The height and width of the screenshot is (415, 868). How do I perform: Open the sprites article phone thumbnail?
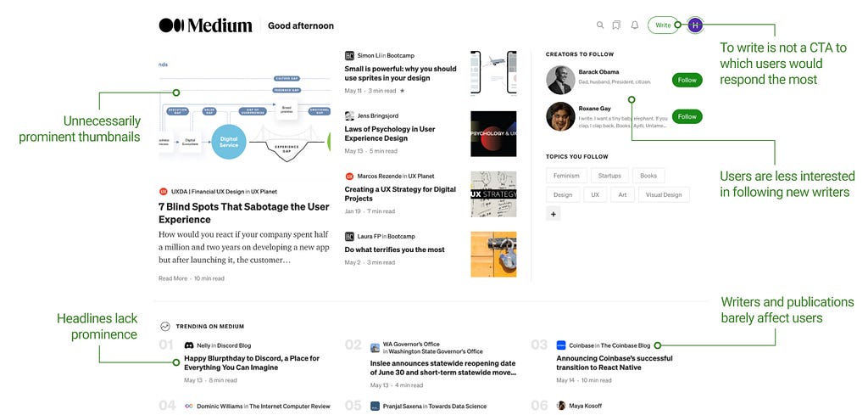click(493, 73)
